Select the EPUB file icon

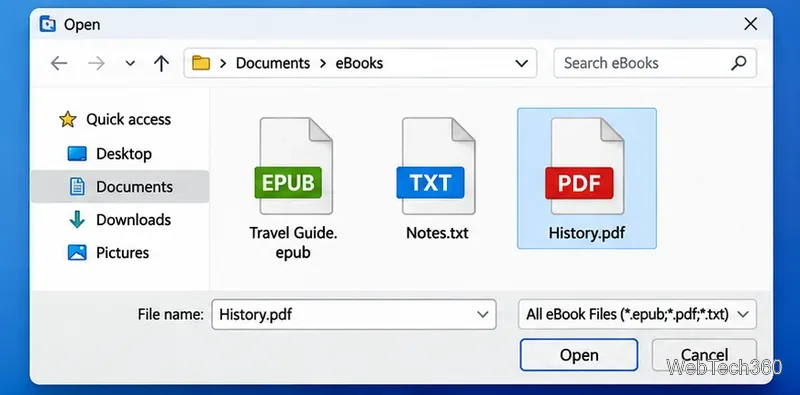click(x=293, y=166)
